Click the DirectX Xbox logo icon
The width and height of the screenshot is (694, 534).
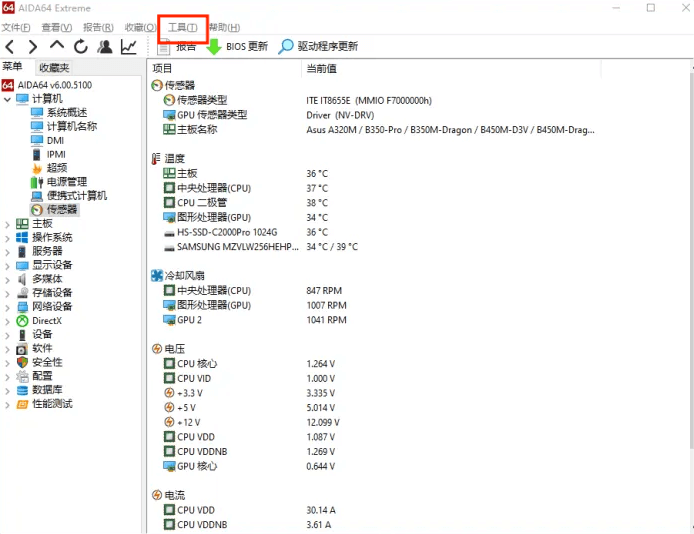pos(22,321)
